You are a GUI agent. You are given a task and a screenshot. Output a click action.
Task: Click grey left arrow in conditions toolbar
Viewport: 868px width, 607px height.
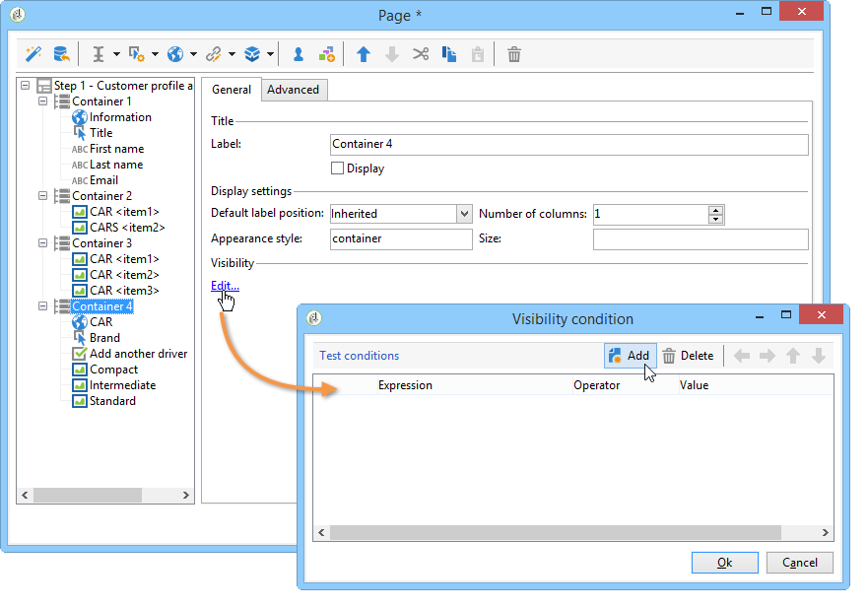[x=741, y=356]
